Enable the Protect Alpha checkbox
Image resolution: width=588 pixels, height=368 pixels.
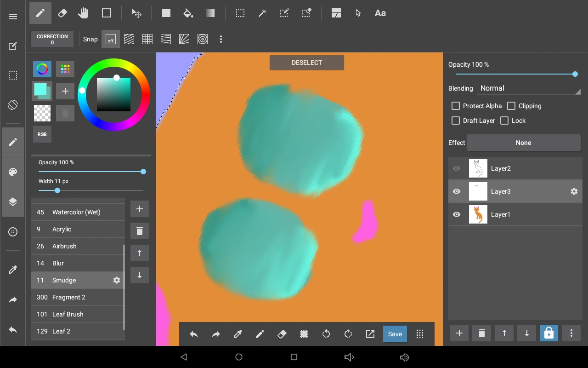pos(456,106)
